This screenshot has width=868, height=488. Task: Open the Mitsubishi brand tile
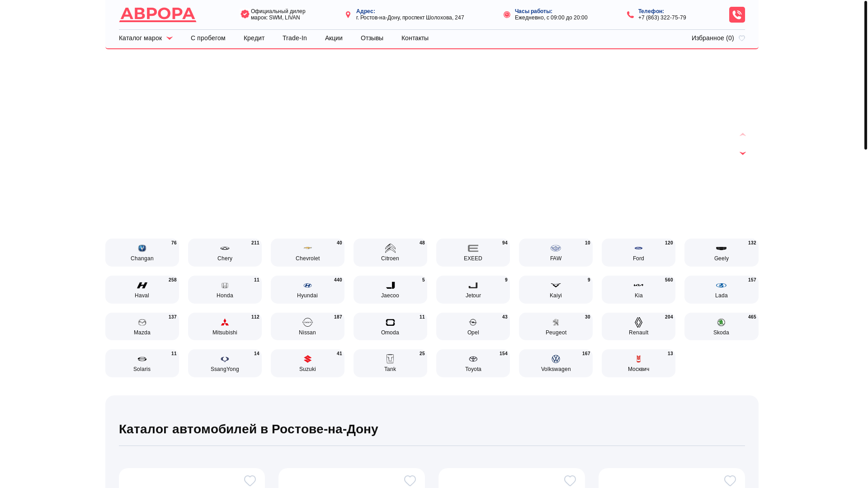point(225,326)
